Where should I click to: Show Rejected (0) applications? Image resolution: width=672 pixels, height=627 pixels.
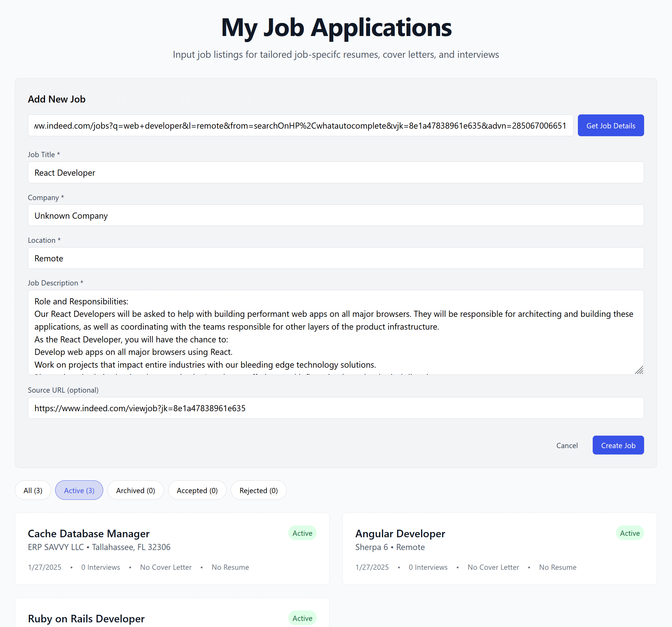(258, 490)
